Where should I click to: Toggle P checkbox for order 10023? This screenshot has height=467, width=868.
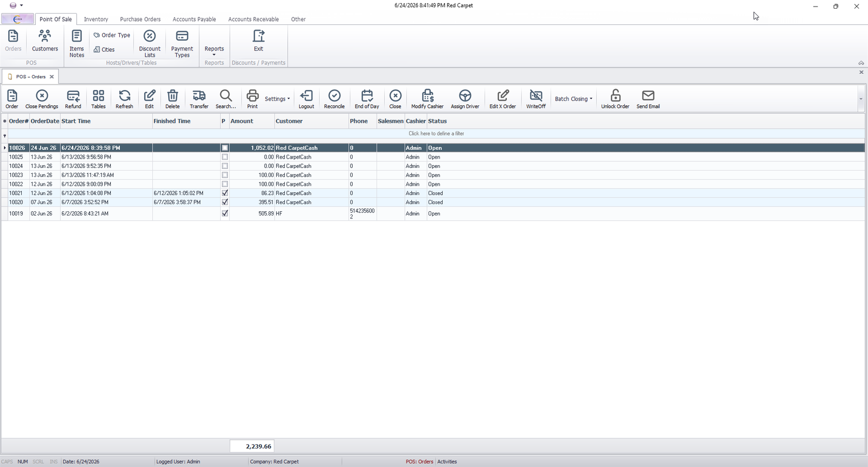(x=225, y=175)
